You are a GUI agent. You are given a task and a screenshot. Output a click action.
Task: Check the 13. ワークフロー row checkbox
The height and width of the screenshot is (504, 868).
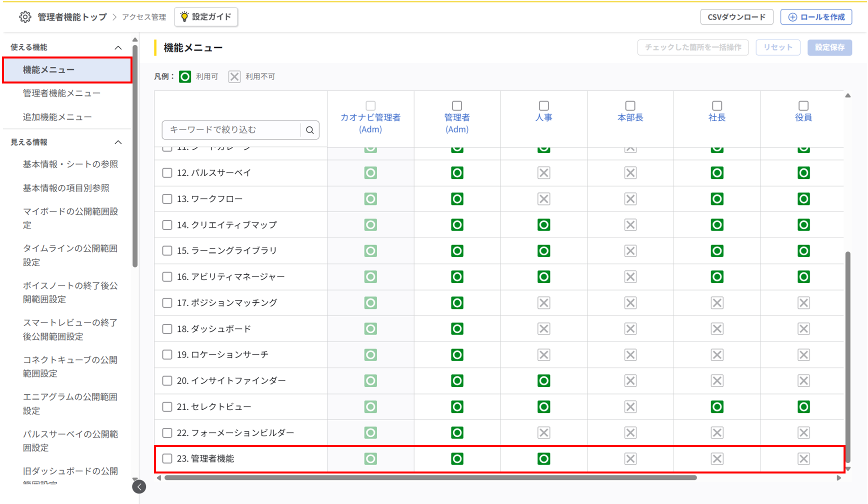[167, 199]
